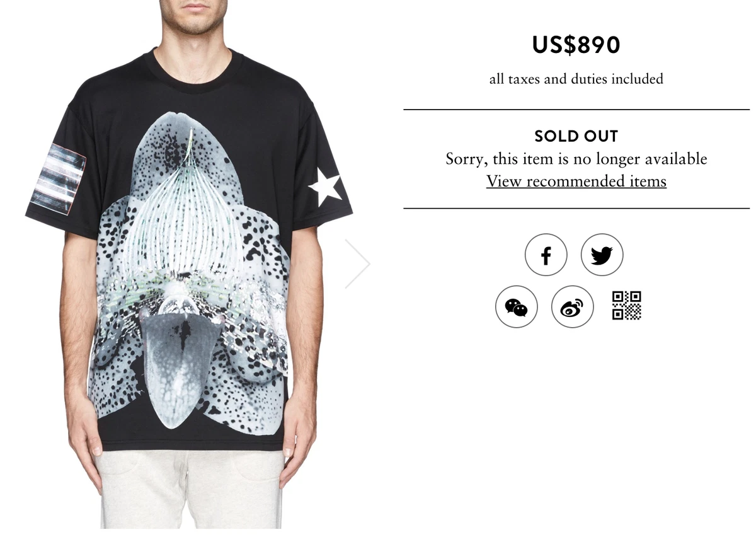Click the 'all taxes and duties included' note
The image size is (756, 537).
point(576,79)
